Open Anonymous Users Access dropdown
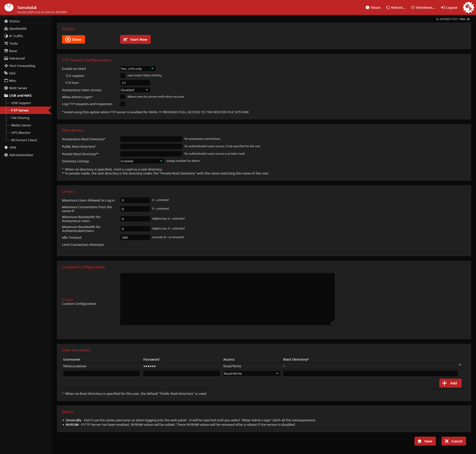 tap(135, 90)
